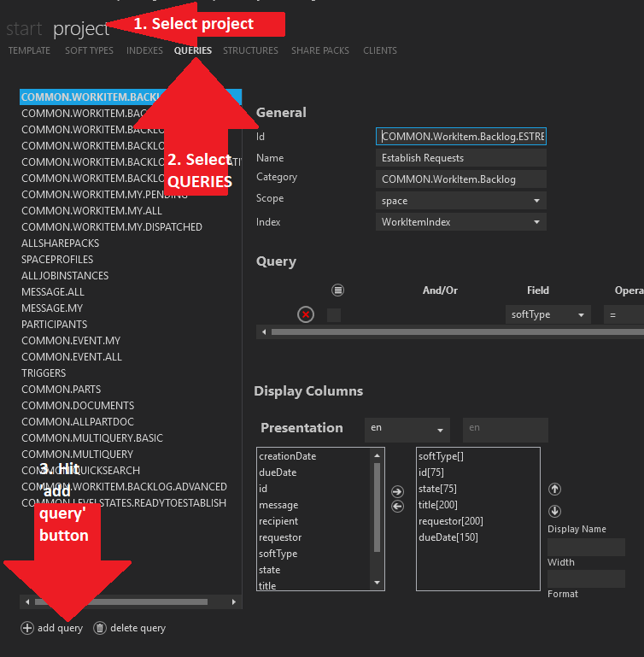The image size is (644, 657).
Task: Open the operator dropdown showing equals
Action: [x=624, y=314]
